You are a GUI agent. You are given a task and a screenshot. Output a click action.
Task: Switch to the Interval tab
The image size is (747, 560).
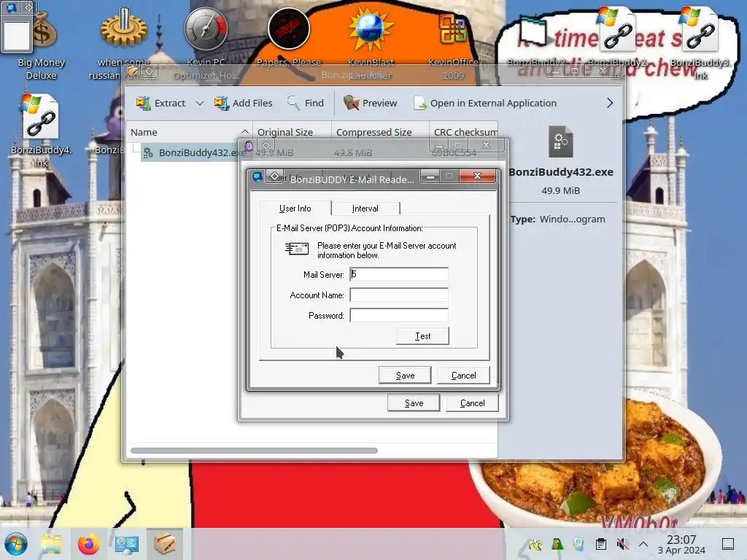(365, 209)
